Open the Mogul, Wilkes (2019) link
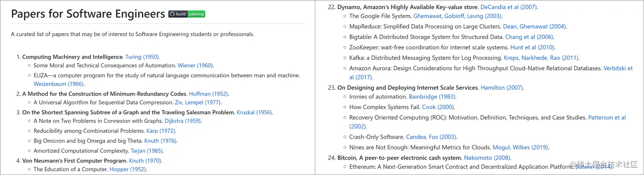 pos(520,148)
